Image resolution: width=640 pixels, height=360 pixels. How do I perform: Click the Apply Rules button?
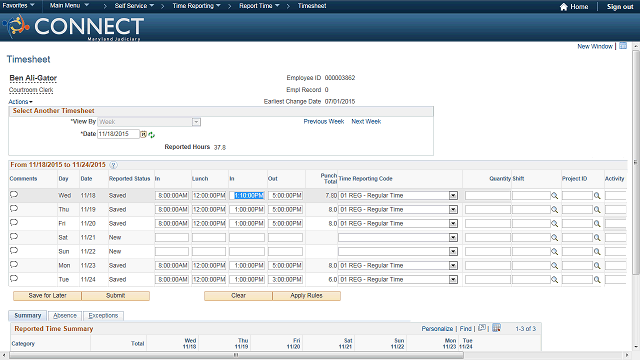(x=307, y=296)
